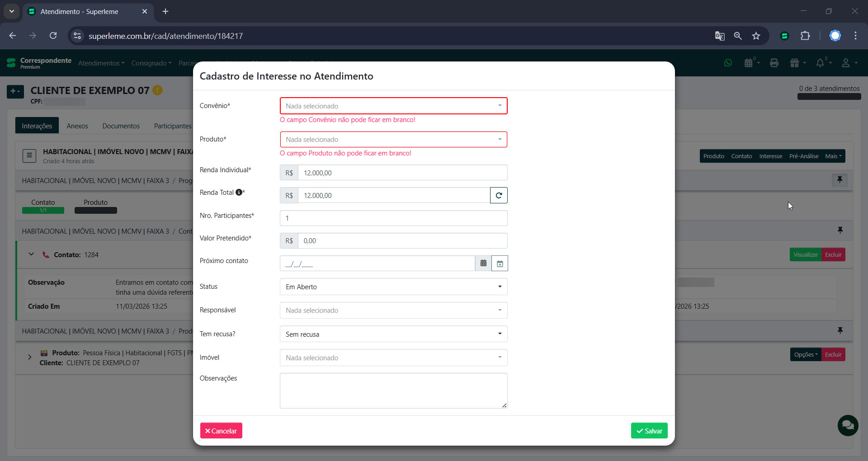Open the Status dropdown showing Em Aberto
The width and height of the screenshot is (868, 461).
point(393,287)
